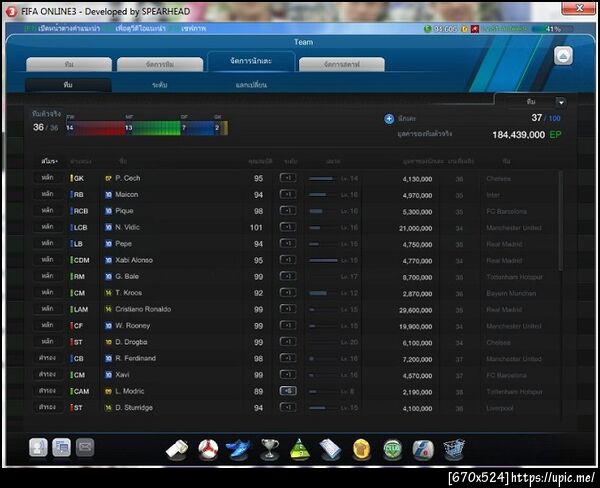Click the 101 rating in N. Vidic row
This screenshot has width=600, height=488.
pos(256,228)
